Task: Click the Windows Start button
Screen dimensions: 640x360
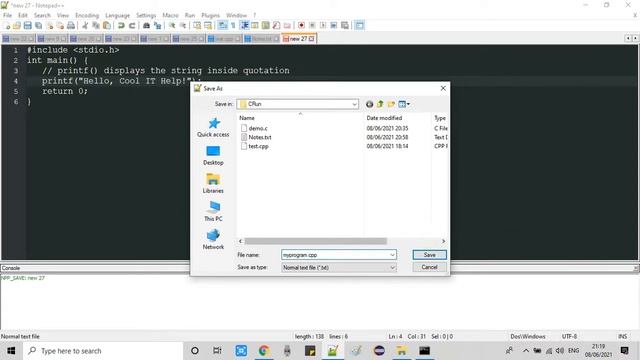Action: [x=11, y=351]
